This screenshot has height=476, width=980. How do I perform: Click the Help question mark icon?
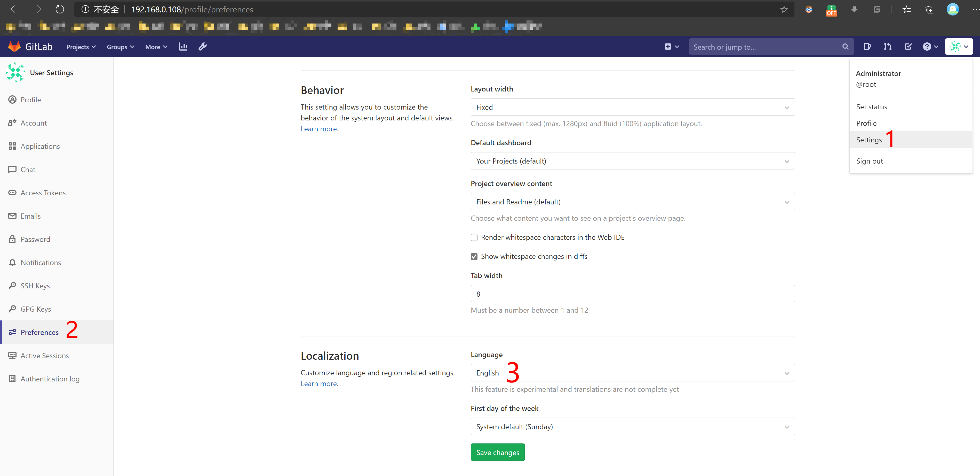[x=927, y=47]
